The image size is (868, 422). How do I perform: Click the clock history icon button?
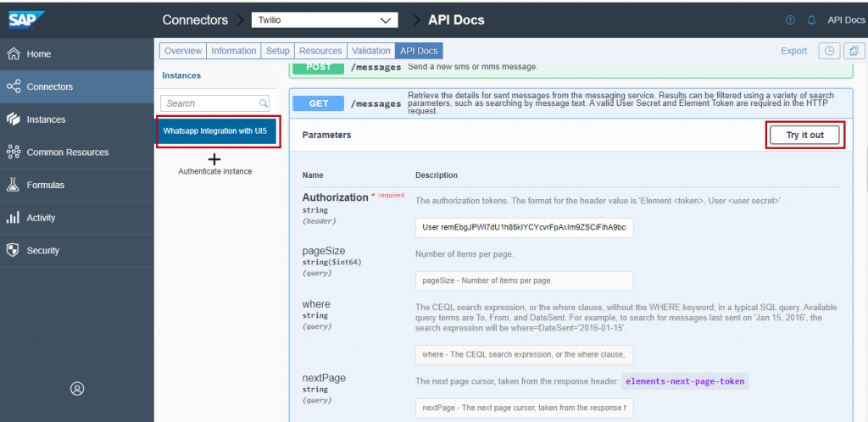click(x=829, y=51)
